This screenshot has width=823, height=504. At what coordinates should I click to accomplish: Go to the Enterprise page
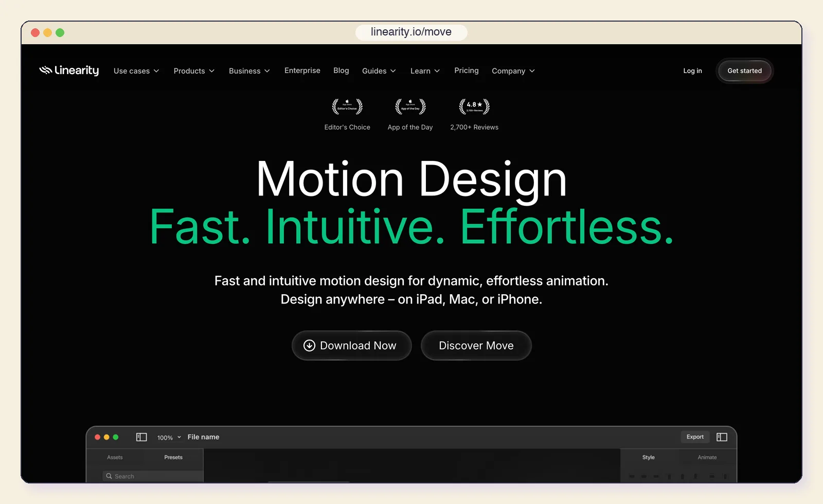[x=302, y=70]
